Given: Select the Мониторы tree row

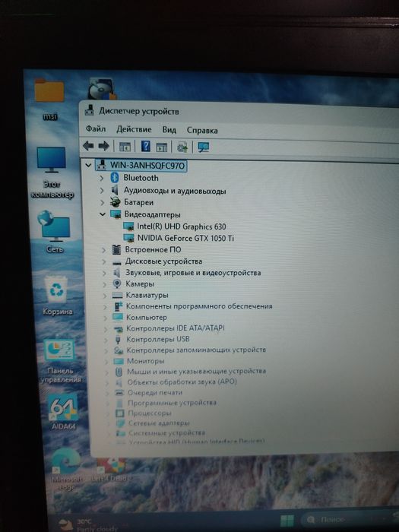Looking at the screenshot, I should (x=146, y=361).
